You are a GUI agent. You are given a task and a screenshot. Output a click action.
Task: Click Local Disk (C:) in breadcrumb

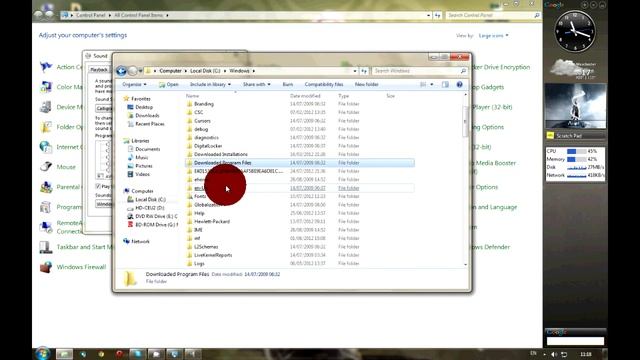205,71
